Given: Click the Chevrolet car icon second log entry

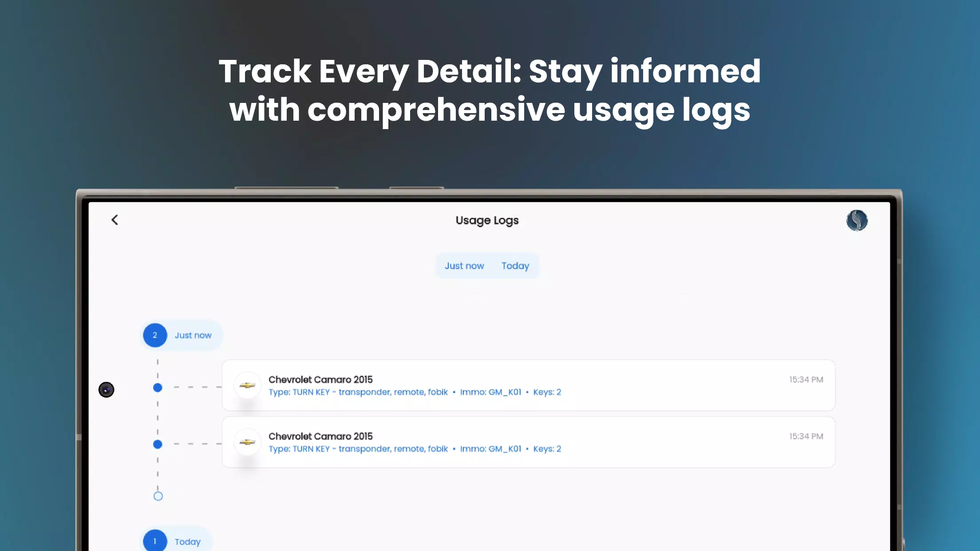Looking at the screenshot, I should [x=247, y=442].
